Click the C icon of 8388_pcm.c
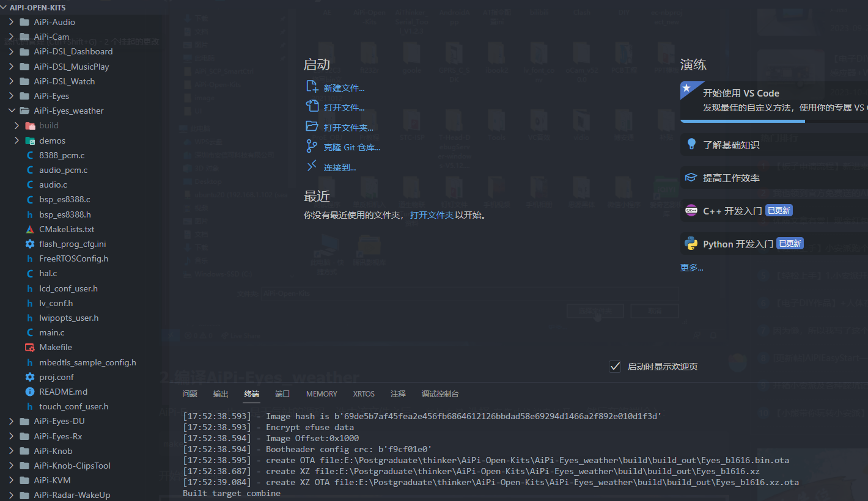 pyautogui.click(x=30, y=155)
